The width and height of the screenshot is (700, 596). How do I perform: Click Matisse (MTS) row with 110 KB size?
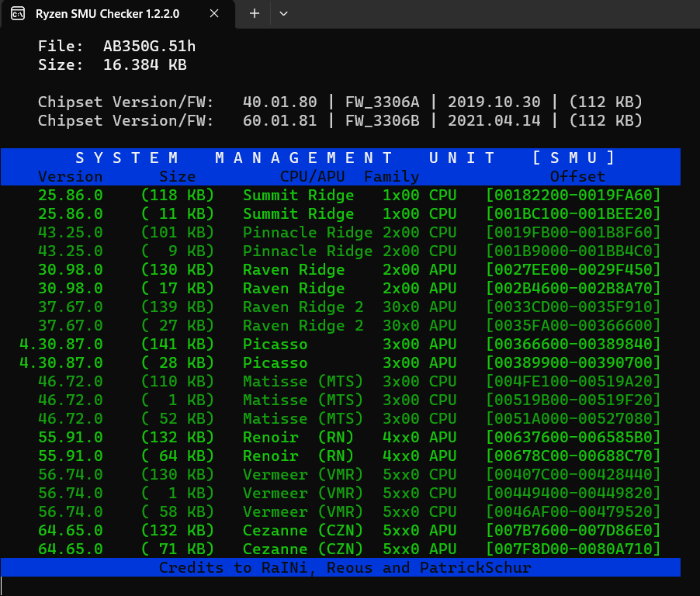[x=341, y=381]
